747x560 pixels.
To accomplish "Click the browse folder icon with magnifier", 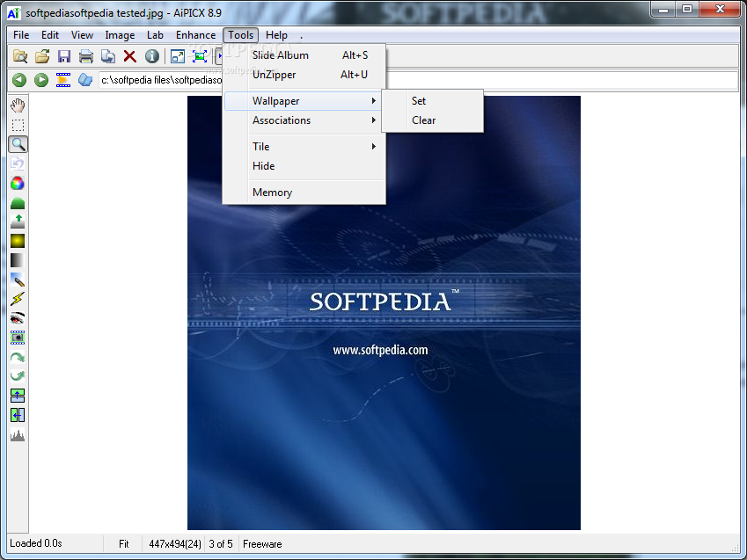I will [20, 56].
